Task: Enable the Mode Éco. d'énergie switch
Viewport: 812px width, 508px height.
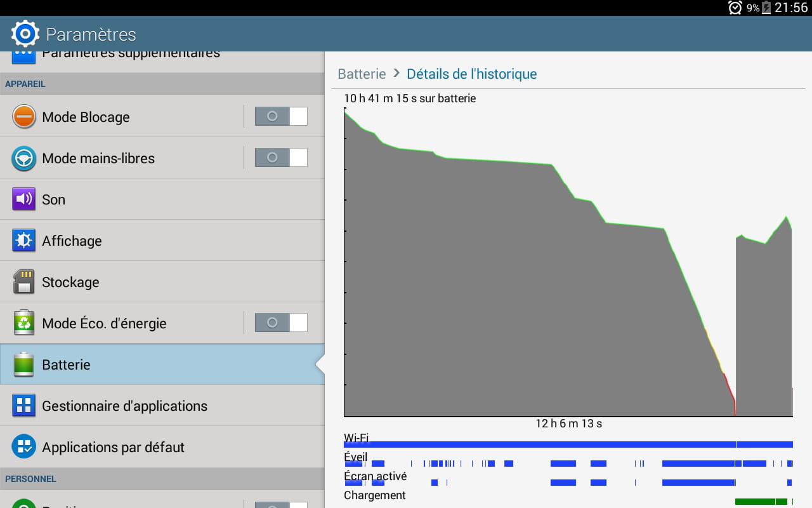Action: (x=281, y=323)
